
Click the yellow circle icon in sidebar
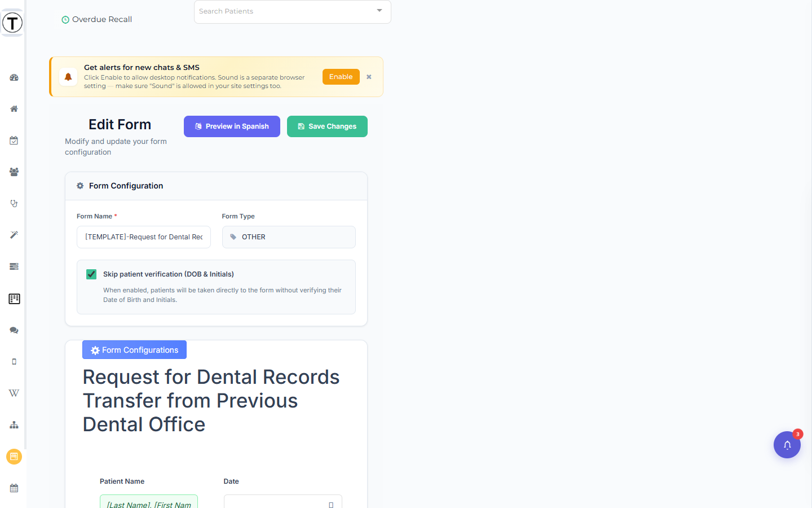pyautogui.click(x=14, y=457)
